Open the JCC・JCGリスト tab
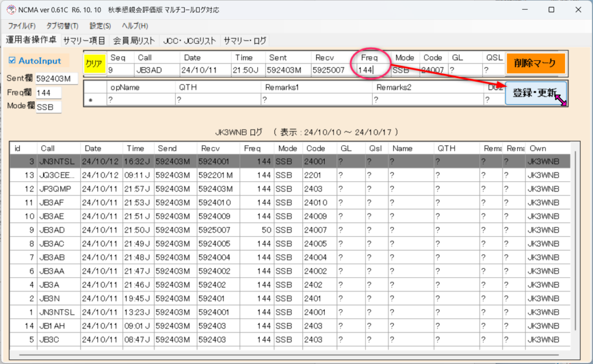The width and height of the screenshot is (593, 364). (189, 41)
